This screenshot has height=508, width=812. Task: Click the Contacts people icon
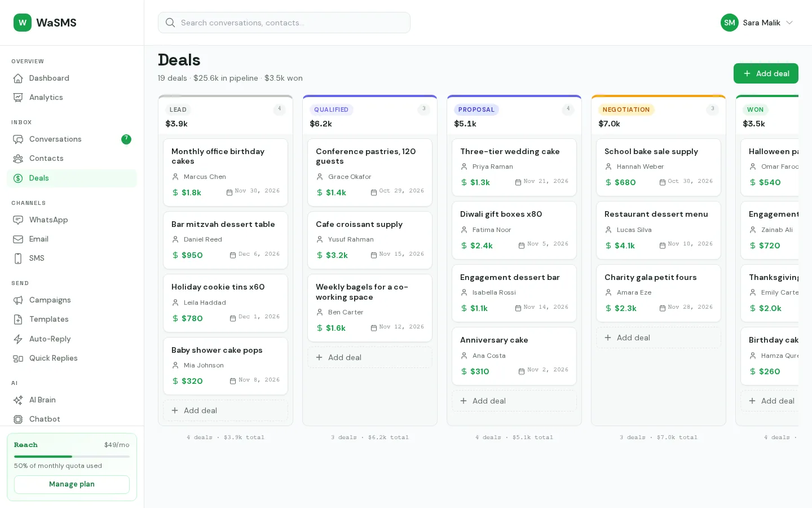pos(18,159)
